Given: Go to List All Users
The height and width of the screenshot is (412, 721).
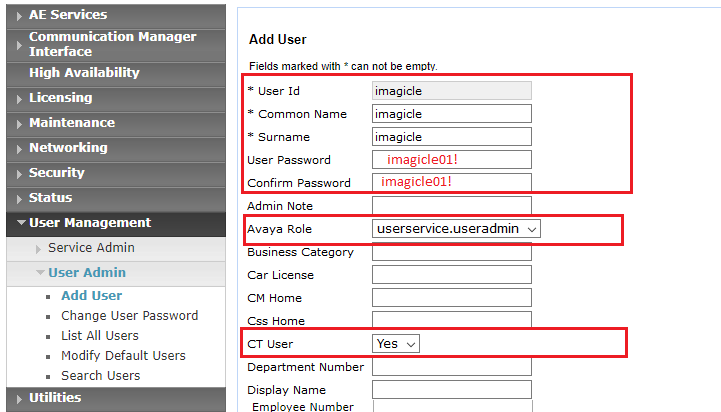Looking at the screenshot, I should point(100,336).
